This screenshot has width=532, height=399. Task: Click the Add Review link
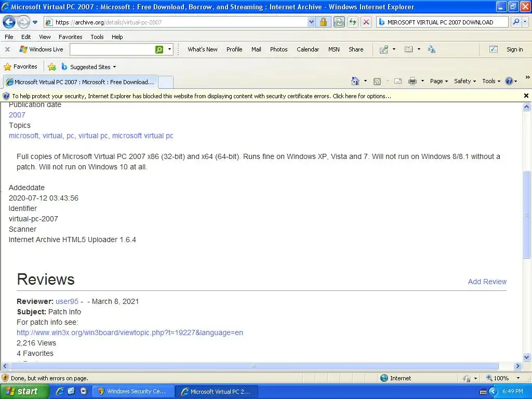(487, 282)
